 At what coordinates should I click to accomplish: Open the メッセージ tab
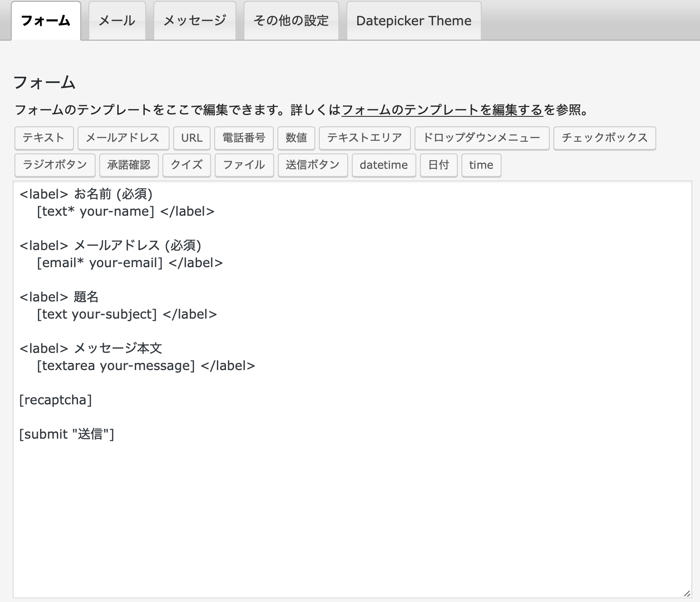pyautogui.click(x=195, y=21)
